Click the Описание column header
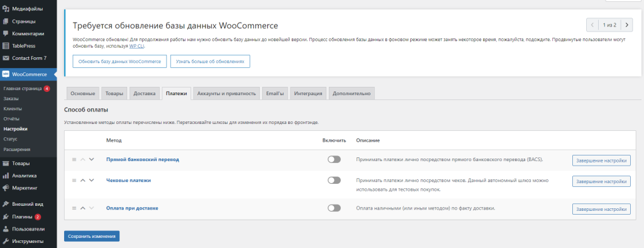This screenshot has height=248, width=644. click(367, 140)
